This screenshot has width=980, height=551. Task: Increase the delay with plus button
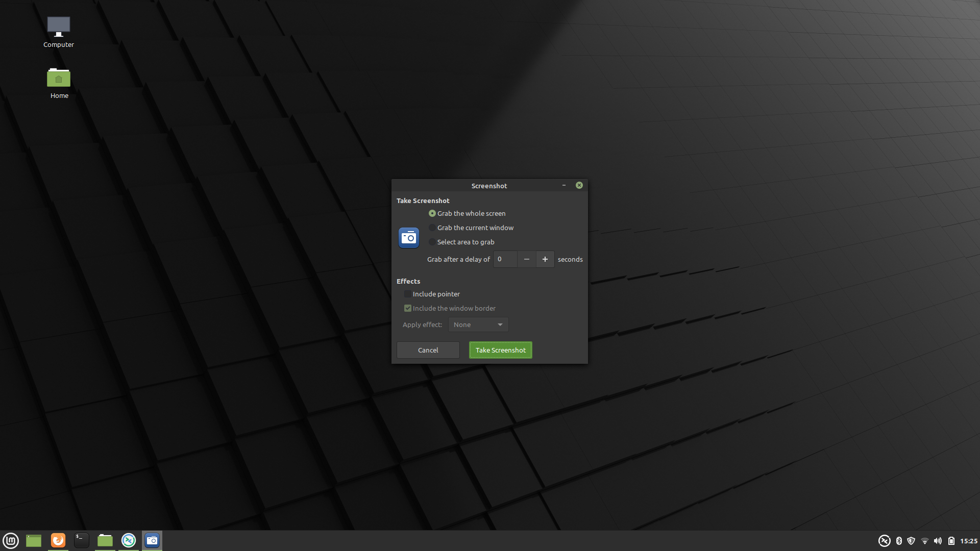pos(545,259)
